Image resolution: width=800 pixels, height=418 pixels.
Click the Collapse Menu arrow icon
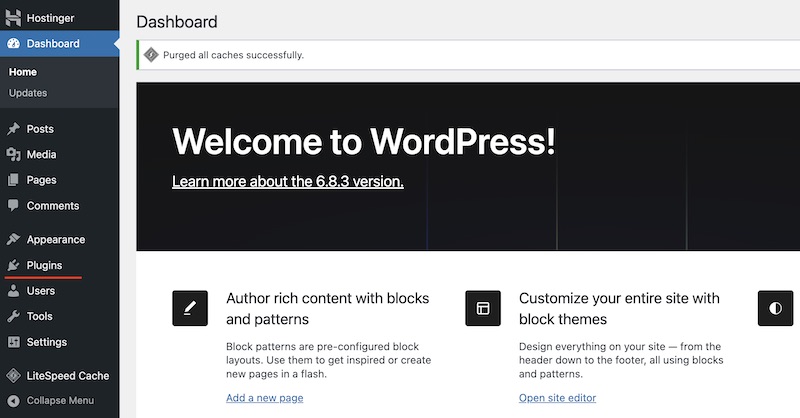pos(14,401)
